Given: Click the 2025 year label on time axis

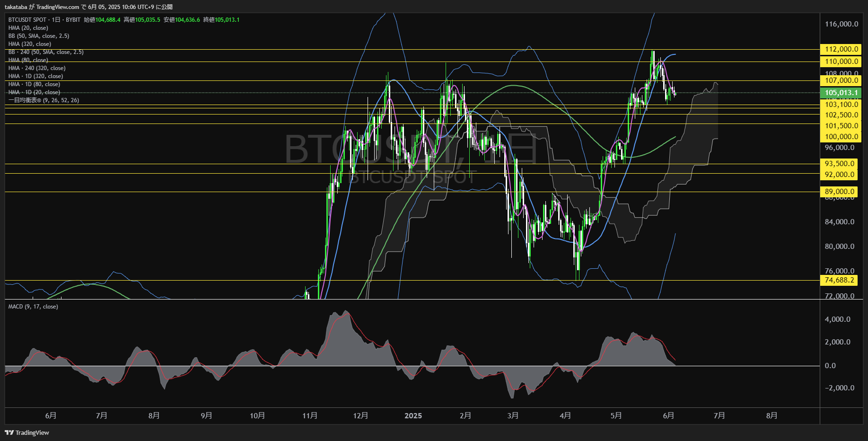Looking at the screenshot, I should click(413, 415).
